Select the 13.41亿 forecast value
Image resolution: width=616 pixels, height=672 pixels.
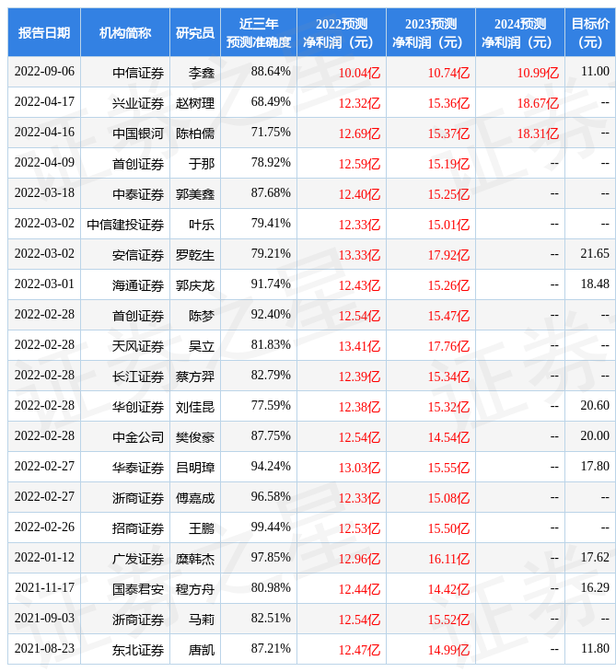(x=359, y=346)
